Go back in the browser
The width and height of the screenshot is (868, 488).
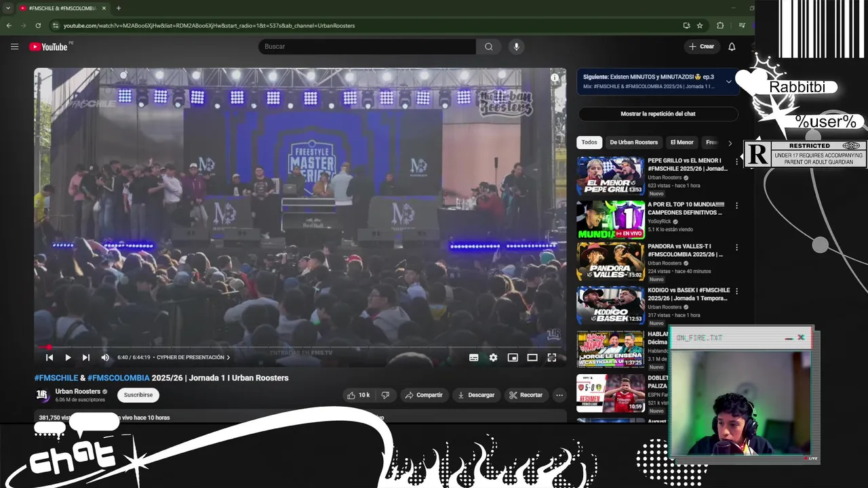tap(9, 26)
